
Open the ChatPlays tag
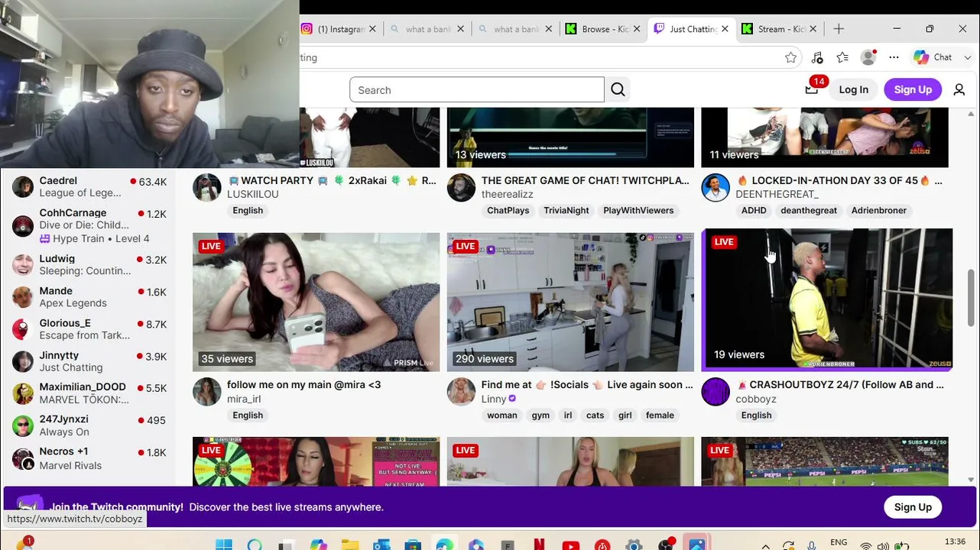point(508,211)
